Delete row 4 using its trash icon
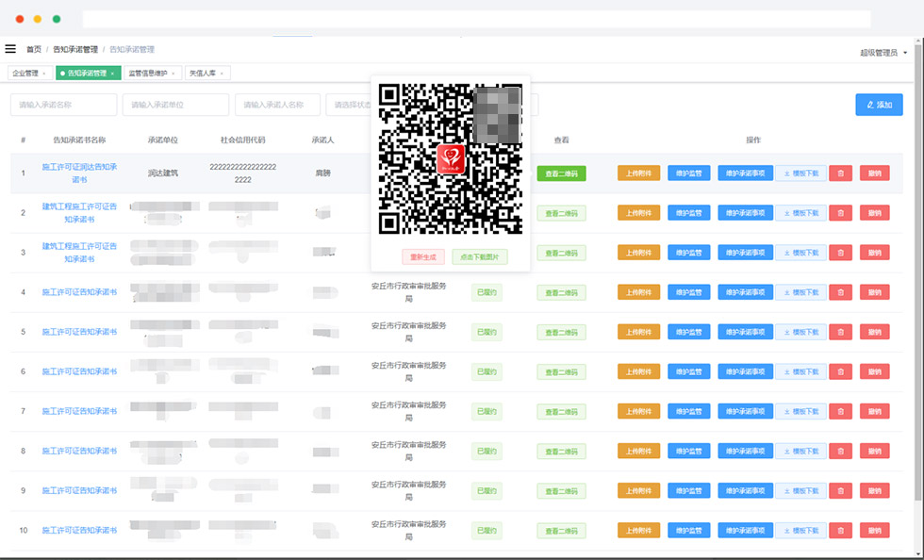The width and height of the screenshot is (924, 560). tap(840, 292)
